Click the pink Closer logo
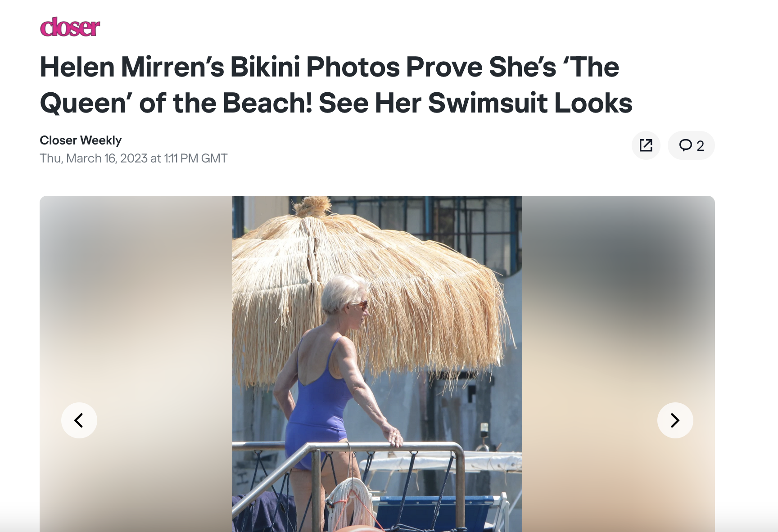 tap(70, 27)
